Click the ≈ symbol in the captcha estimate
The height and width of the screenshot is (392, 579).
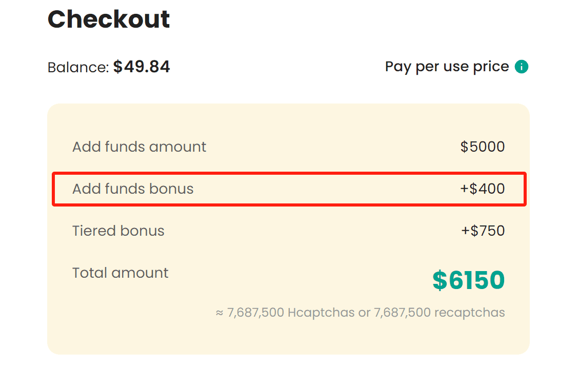tap(219, 313)
